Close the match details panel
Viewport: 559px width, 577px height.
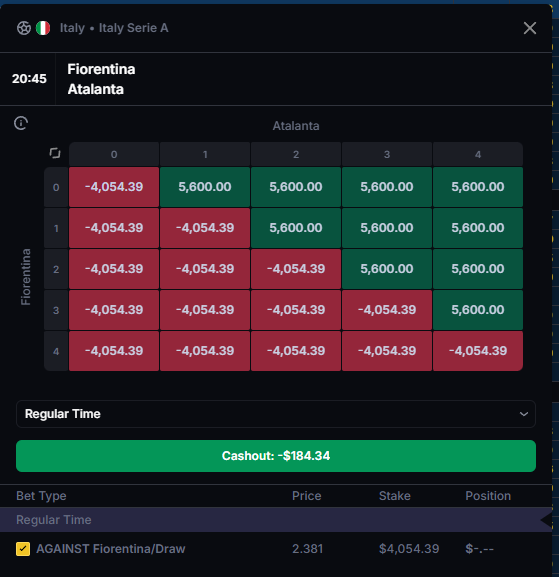pos(530,28)
